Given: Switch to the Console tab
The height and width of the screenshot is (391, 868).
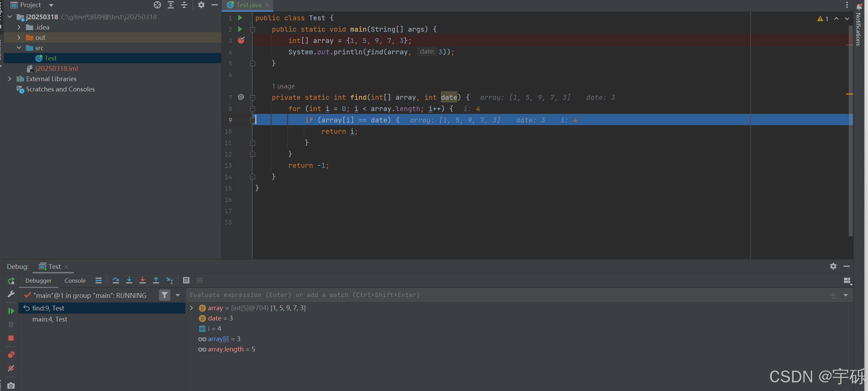Looking at the screenshot, I should pyautogui.click(x=75, y=281).
